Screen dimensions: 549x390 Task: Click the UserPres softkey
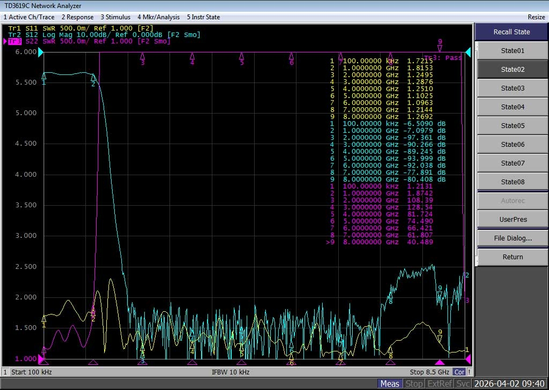click(512, 220)
